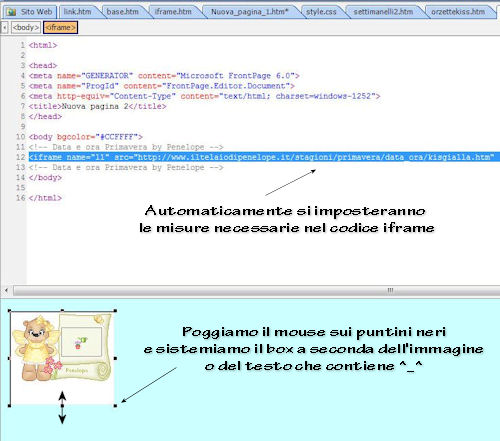Click the comment on line 13

(126, 167)
